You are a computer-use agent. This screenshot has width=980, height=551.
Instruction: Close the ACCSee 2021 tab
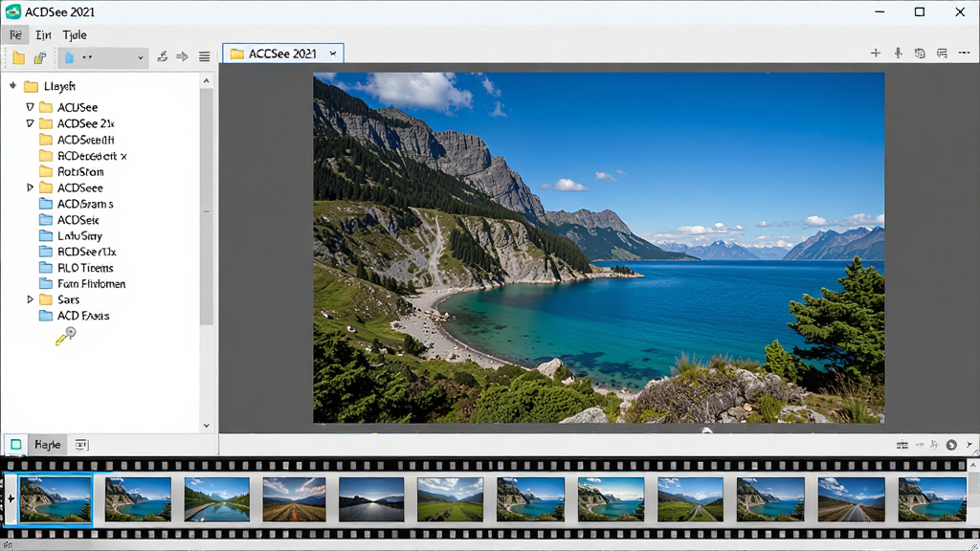click(333, 54)
